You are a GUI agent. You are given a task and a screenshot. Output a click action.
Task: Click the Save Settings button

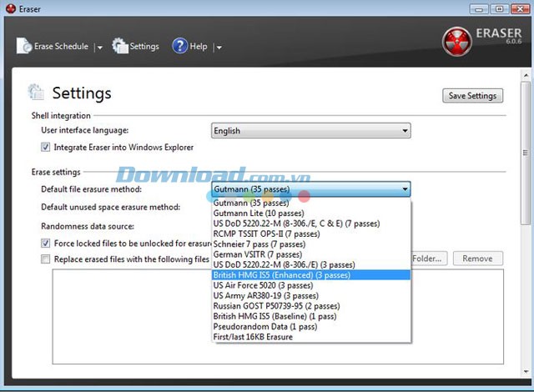click(x=472, y=96)
